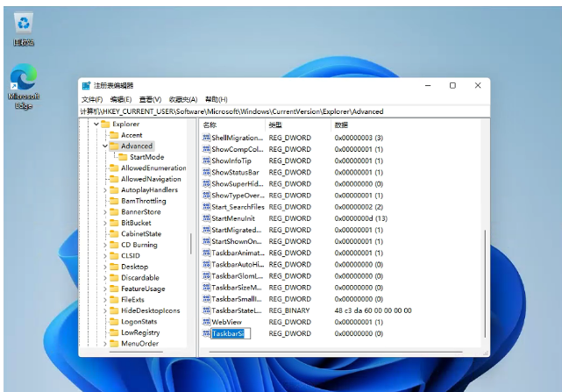
Task: Select the Start_SearchFiles value icon
Action: (x=206, y=207)
